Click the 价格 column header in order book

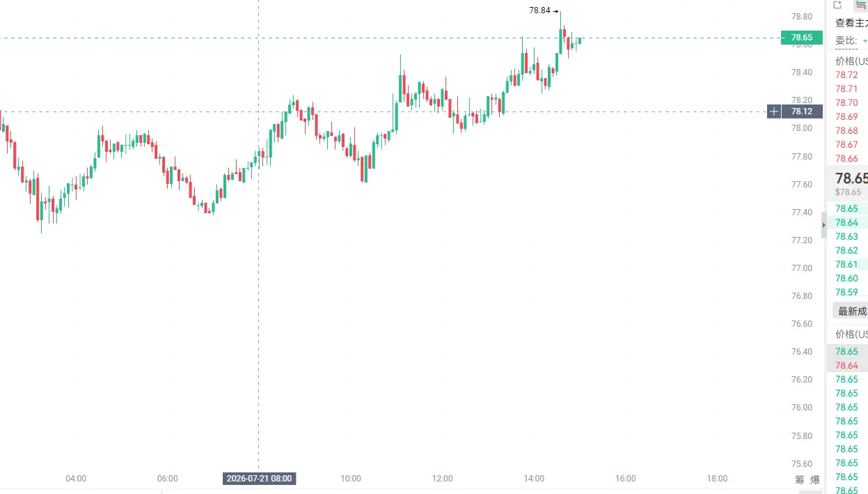tap(851, 61)
